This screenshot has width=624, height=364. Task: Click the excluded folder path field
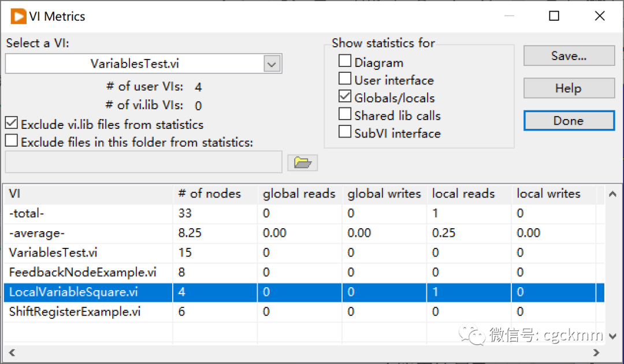(x=143, y=162)
